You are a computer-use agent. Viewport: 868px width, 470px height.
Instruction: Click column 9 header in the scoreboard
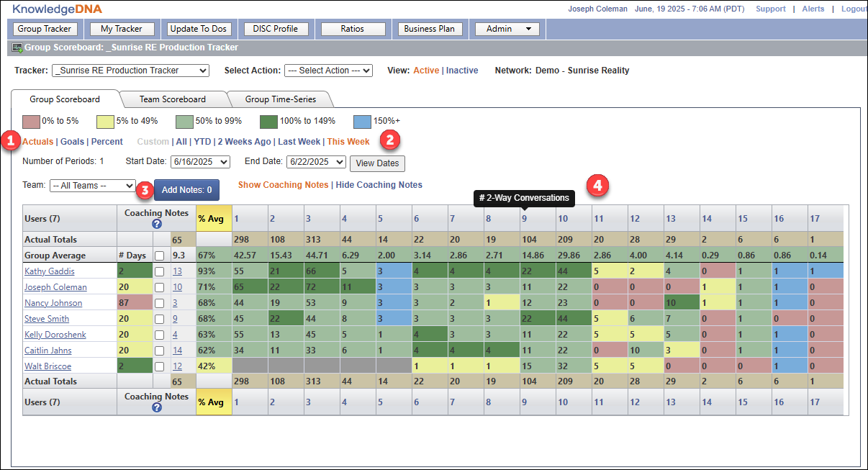[525, 219]
